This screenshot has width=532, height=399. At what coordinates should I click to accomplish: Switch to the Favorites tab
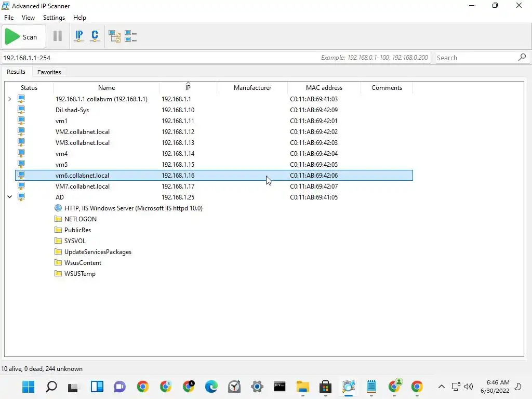pos(49,72)
